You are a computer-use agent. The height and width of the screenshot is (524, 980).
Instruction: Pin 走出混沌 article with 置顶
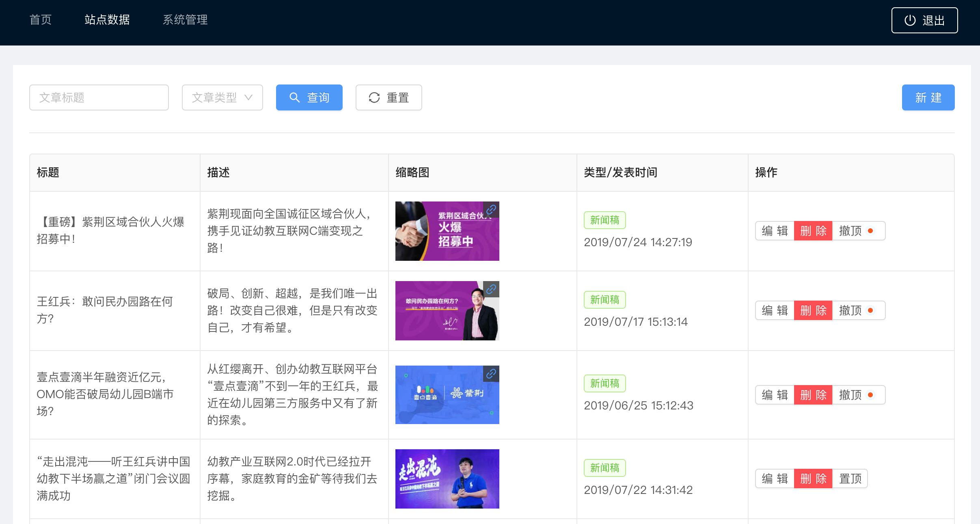click(850, 479)
